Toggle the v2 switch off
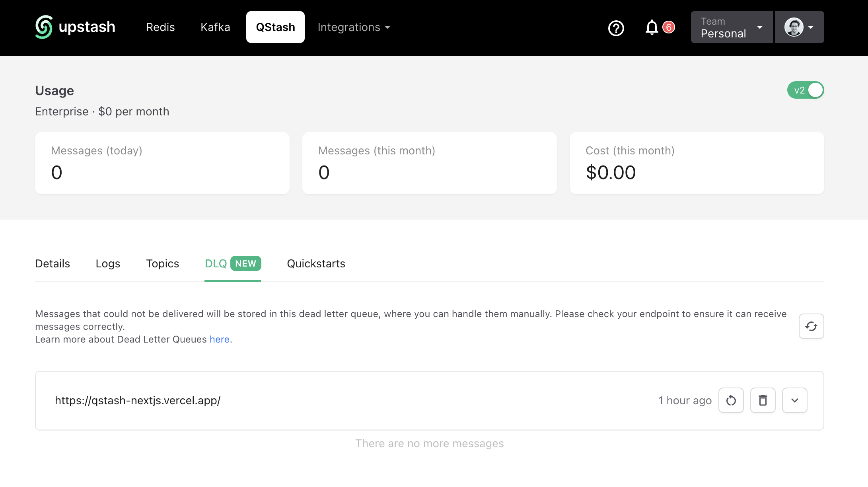 click(x=805, y=90)
